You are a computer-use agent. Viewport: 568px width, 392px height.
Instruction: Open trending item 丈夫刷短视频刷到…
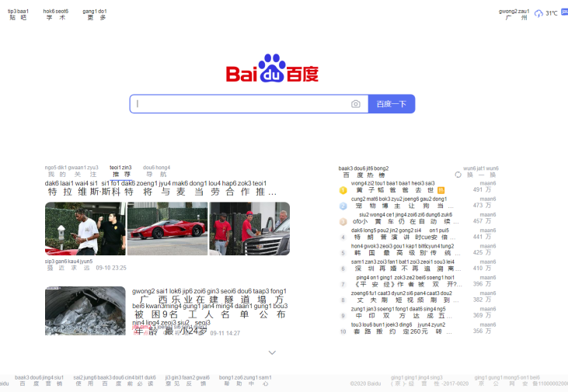pyautogui.click(x=405, y=297)
